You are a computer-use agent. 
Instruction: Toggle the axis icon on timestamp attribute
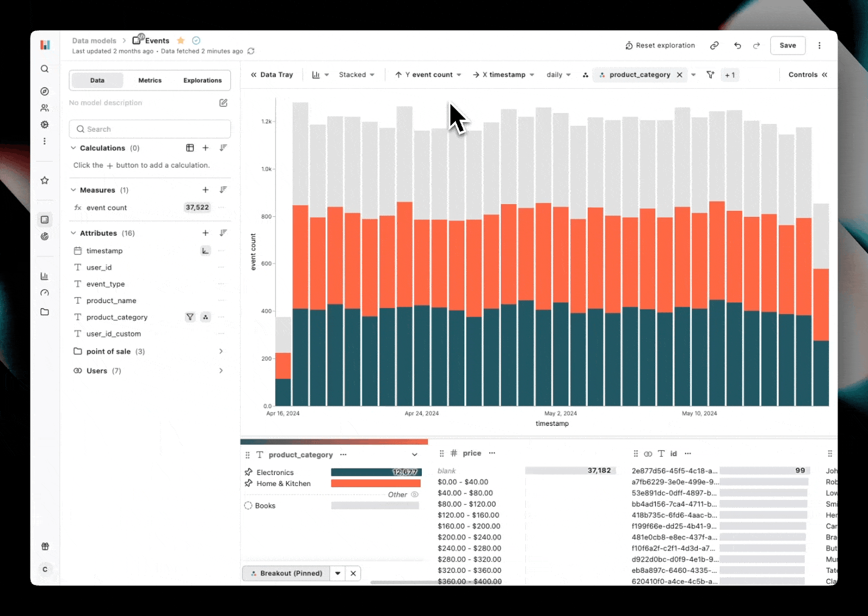pos(205,250)
